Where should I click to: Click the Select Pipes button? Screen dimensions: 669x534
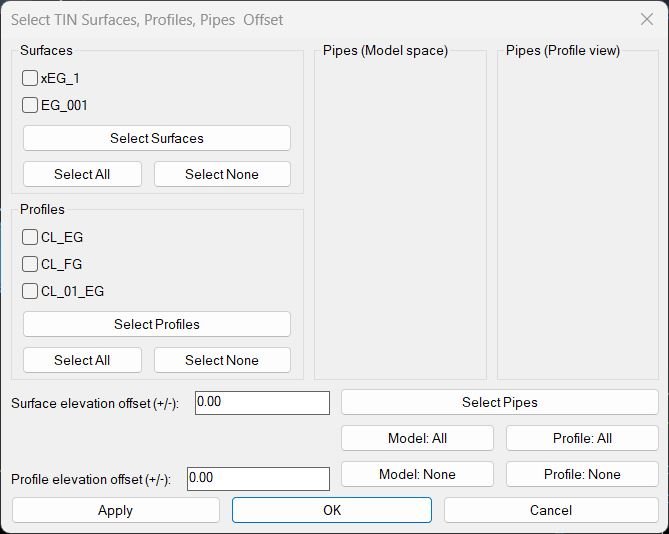point(500,402)
